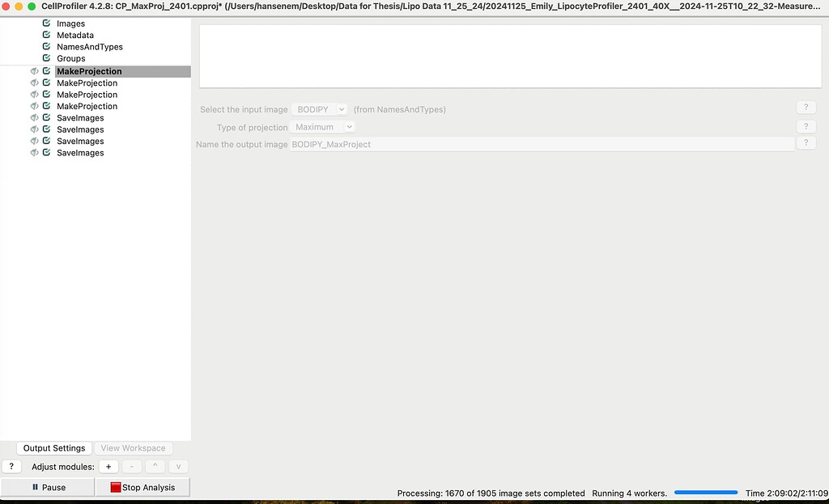Open the 'Type of projection' dropdown showing Maximum
Image resolution: width=829 pixels, height=504 pixels.
coord(322,126)
